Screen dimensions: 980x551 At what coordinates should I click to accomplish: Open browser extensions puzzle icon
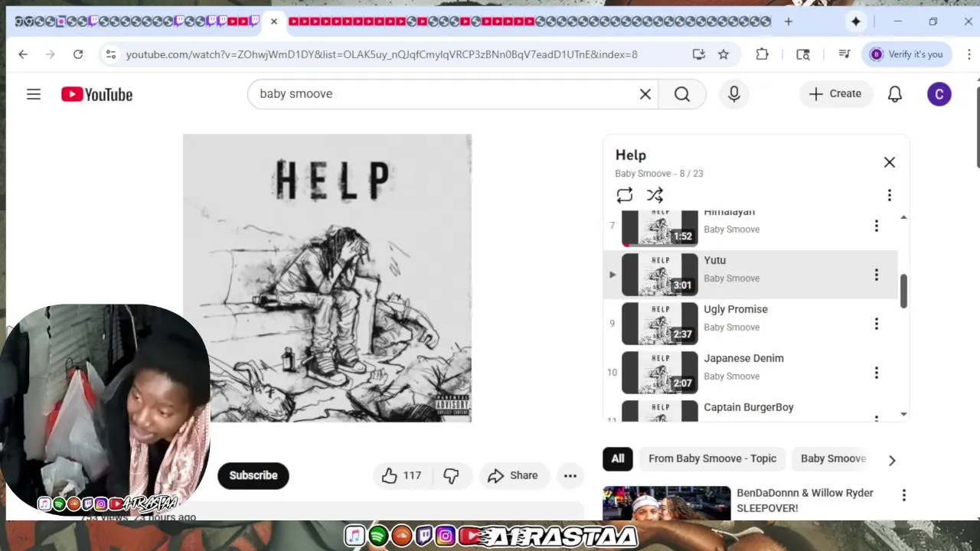coord(762,54)
